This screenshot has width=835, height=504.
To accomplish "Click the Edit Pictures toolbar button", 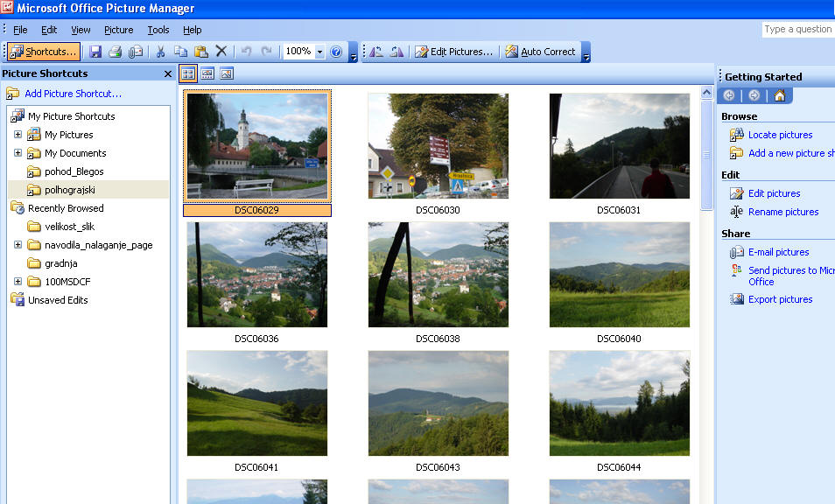I will (x=453, y=52).
